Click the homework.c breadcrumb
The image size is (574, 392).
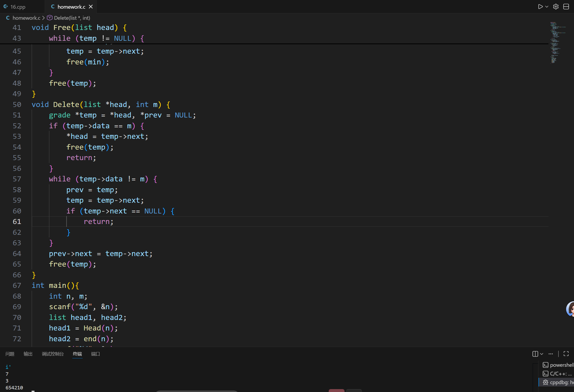[26, 18]
